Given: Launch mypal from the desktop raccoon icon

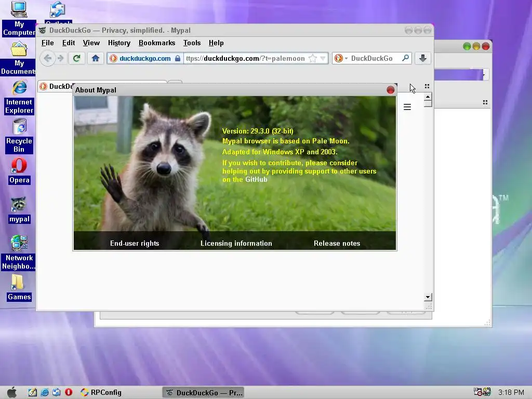Looking at the screenshot, I should tap(19, 210).
